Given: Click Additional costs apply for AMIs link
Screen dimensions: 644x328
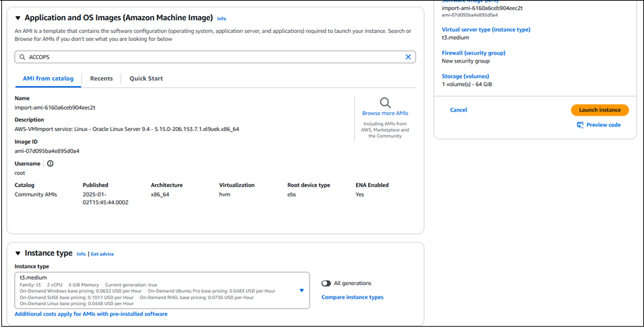Looking at the screenshot, I should tap(91, 314).
